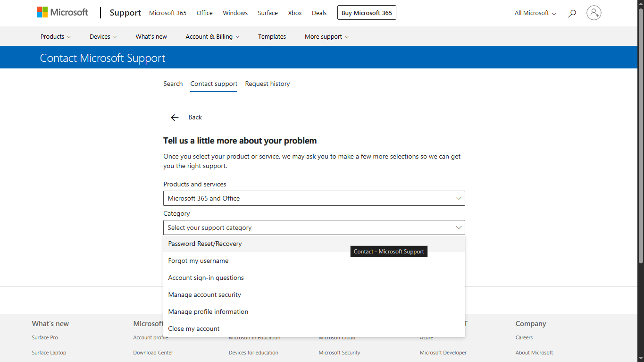Open Account & Billing dropdown
Viewport: 644px width, 362px height.
tap(212, 36)
